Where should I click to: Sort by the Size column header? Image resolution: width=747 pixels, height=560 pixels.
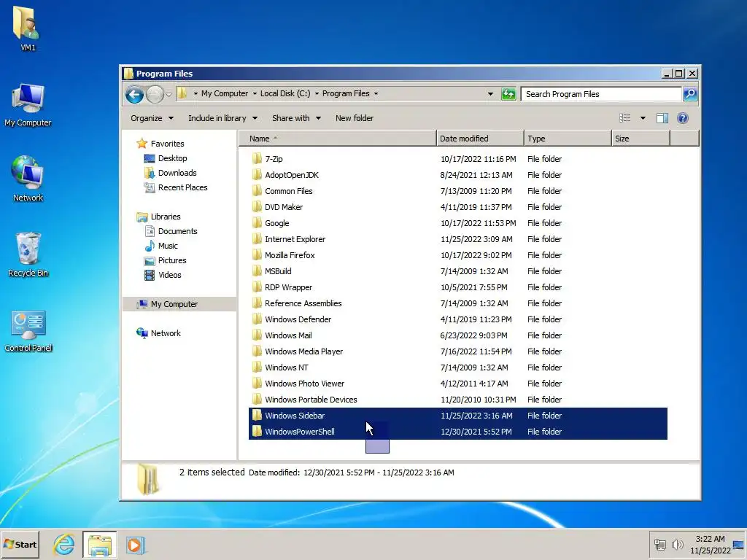(x=640, y=139)
